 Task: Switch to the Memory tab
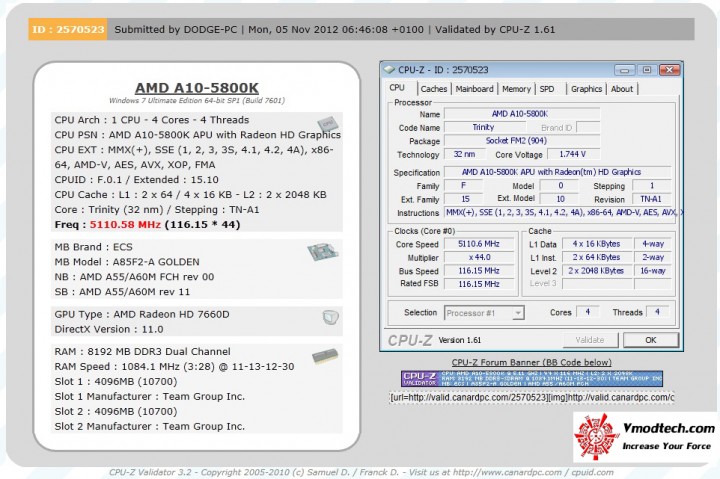coord(516,89)
